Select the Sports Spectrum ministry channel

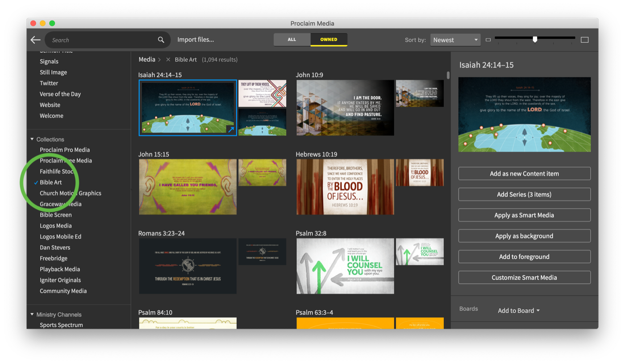pyautogui.click(x=61, y=325)
